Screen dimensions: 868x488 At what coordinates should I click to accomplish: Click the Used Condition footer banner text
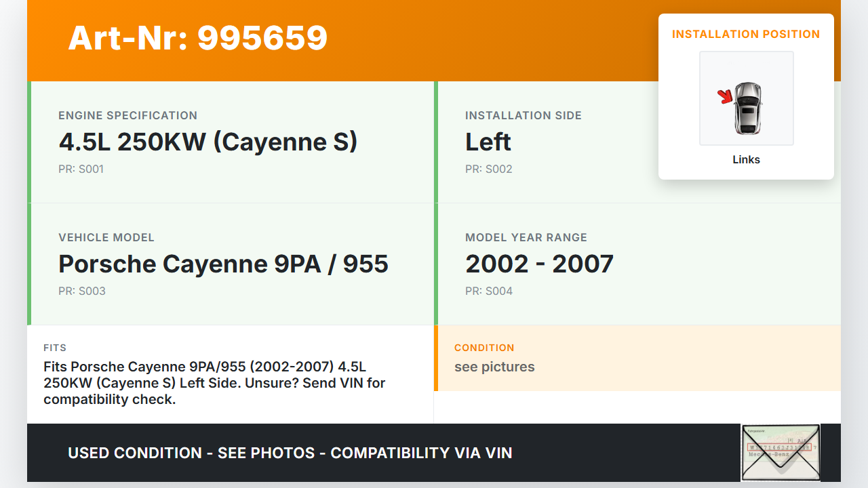pyautogui.click(x=290, y=453)
